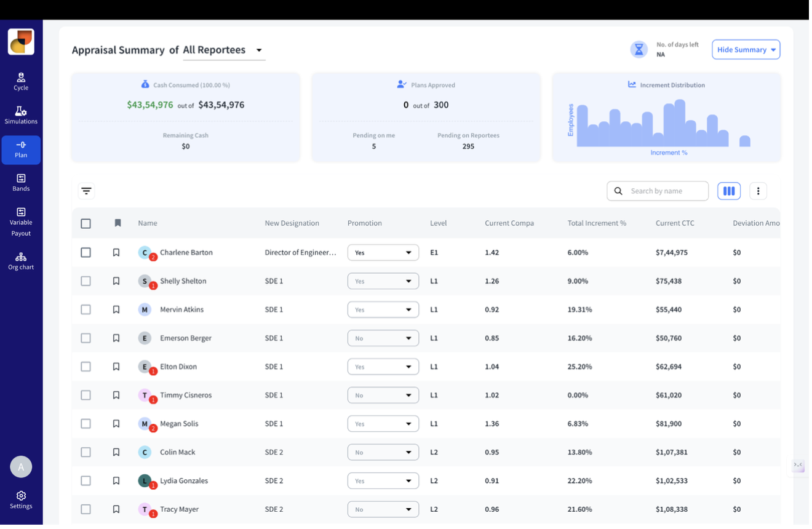Open the Cycle section

coord(21,82)
